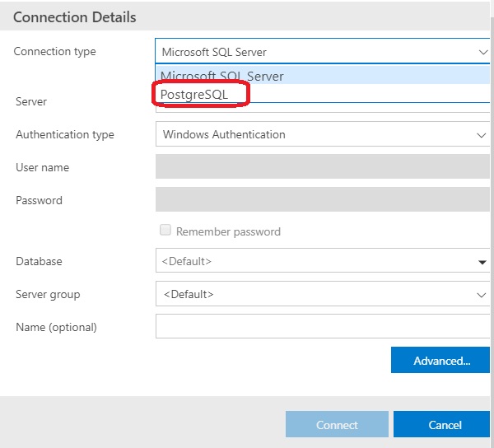Click the Advanced... button

point(441,360)
